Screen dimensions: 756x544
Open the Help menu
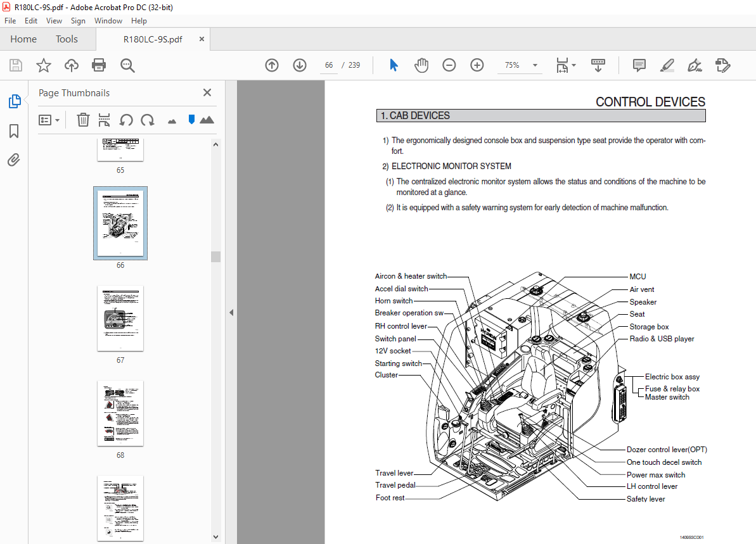(139, 21)
